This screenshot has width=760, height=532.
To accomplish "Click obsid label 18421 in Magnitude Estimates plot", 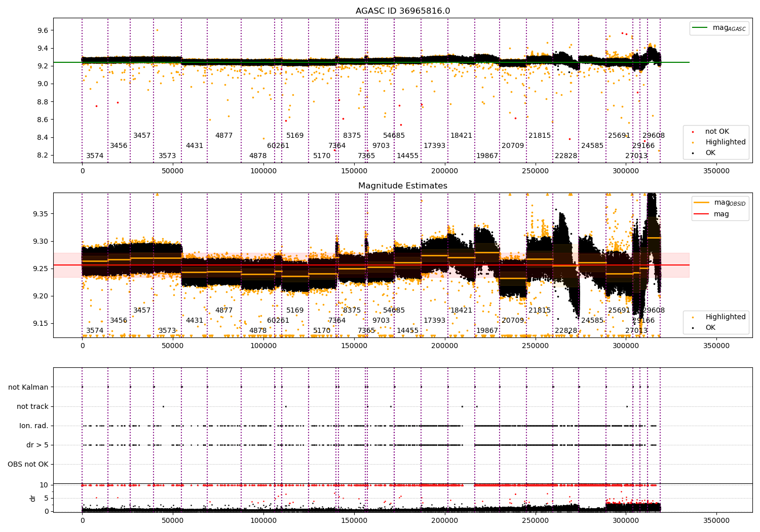I will tap(462, 311).
